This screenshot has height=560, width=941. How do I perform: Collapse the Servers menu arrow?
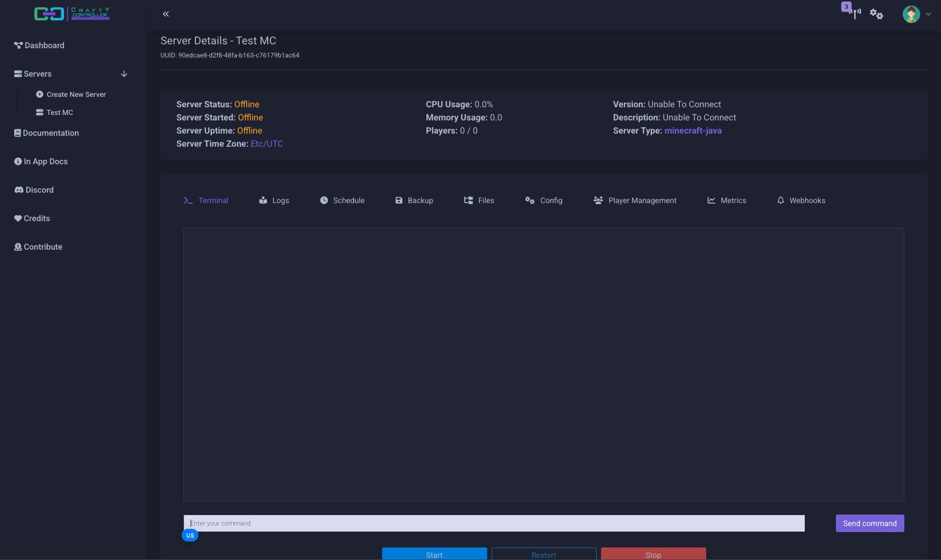(x=124, y=74)
